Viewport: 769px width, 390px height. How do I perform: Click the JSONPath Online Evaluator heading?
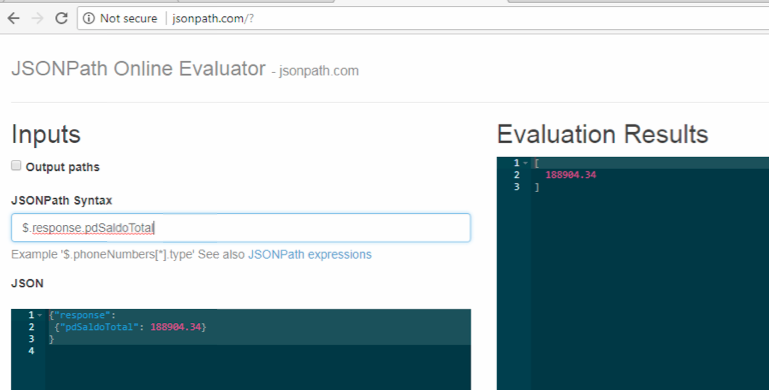click(138, 69)
